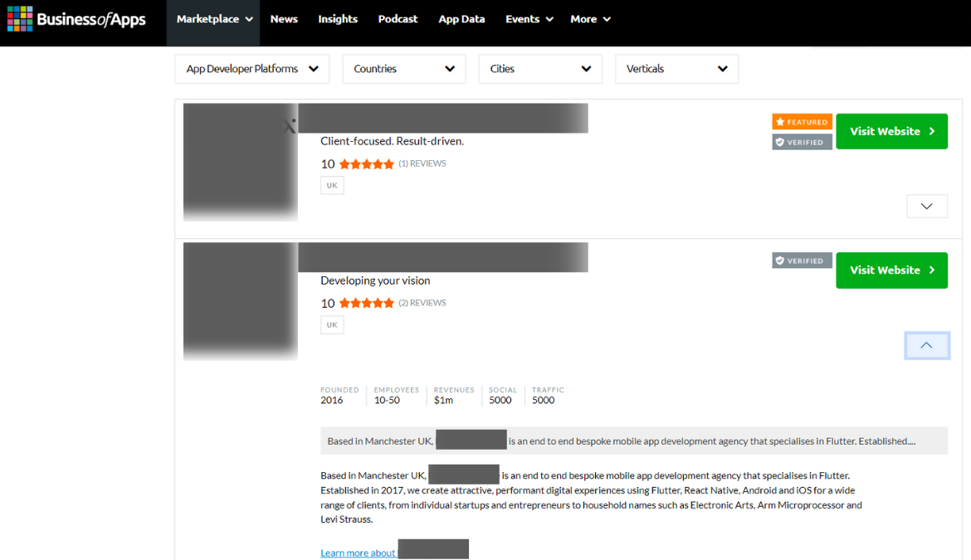Open the Cities filter dropdown

pos(540,69)
